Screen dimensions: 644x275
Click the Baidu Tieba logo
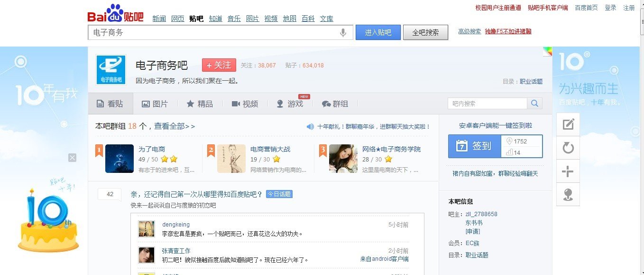116,14
